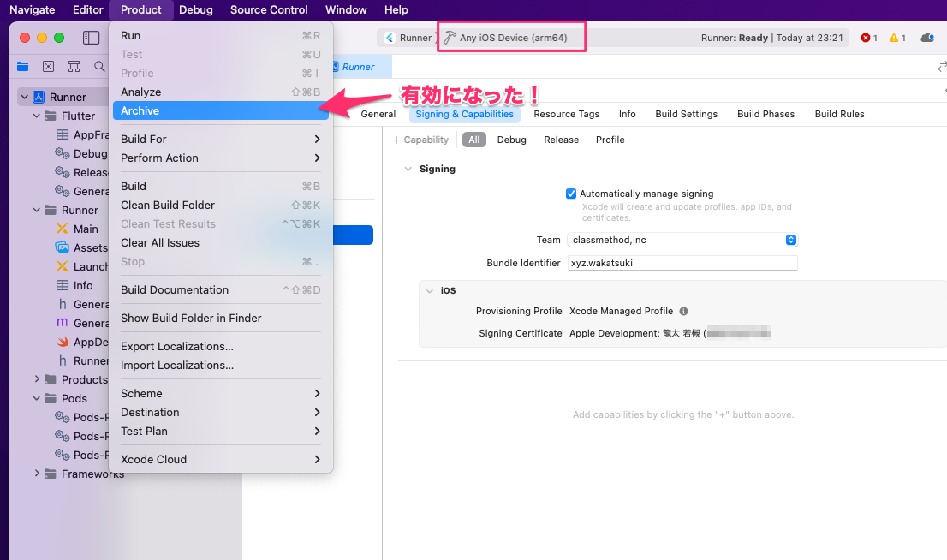Screen dimensions: 947x560
Task: Click the Runner scheme icon in toolbar
Action: pyautogui.click(x=390, y=38)
